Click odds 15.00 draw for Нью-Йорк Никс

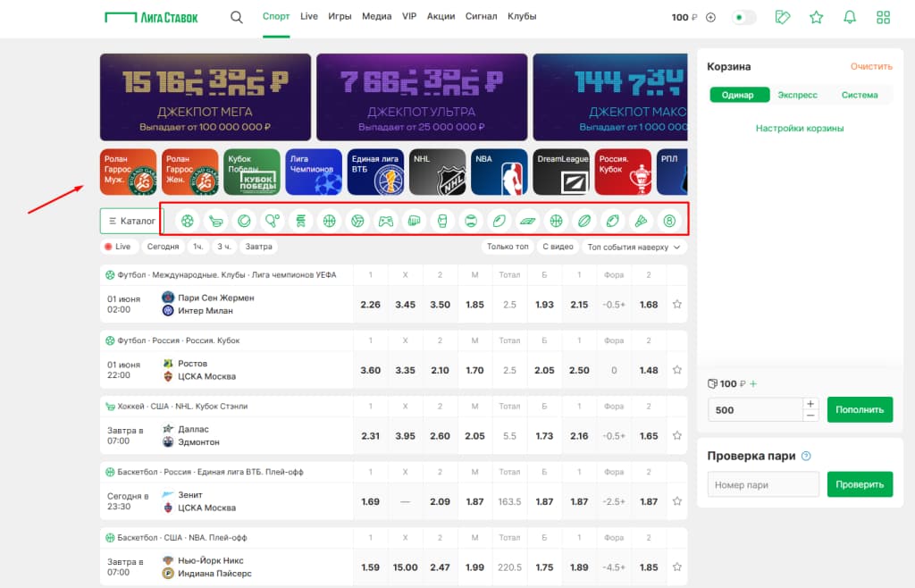pos(405,567)
